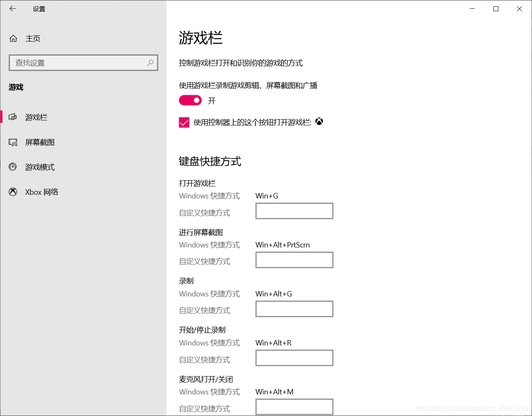Screen dimensions: 532x416
Task: Click custom shortcut field for 打开游戏栏
Action: [294, 211]
